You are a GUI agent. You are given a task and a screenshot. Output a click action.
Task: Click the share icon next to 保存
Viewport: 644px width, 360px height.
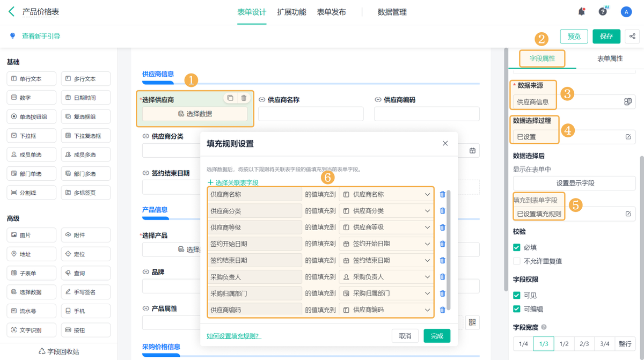point(632,36)
